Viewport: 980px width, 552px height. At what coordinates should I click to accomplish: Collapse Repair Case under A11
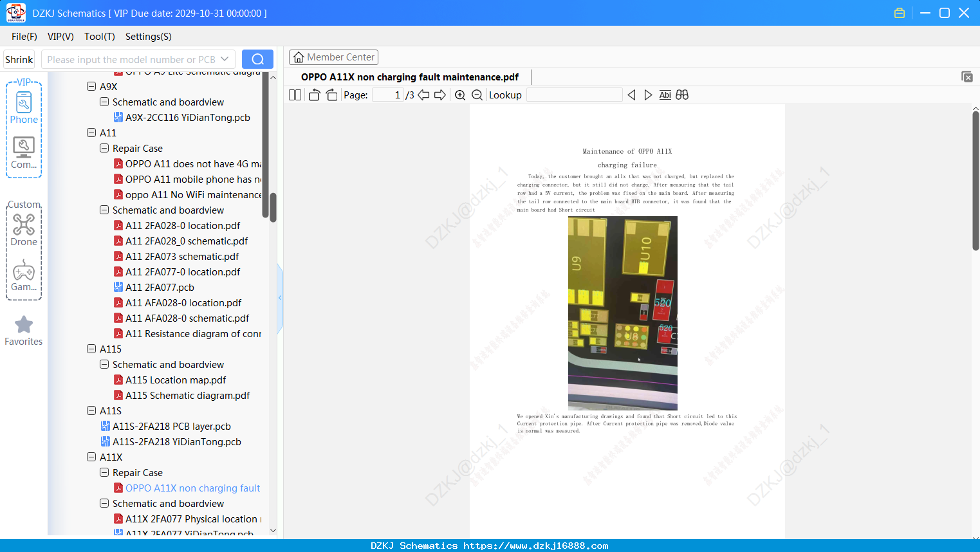pos(104,148)
